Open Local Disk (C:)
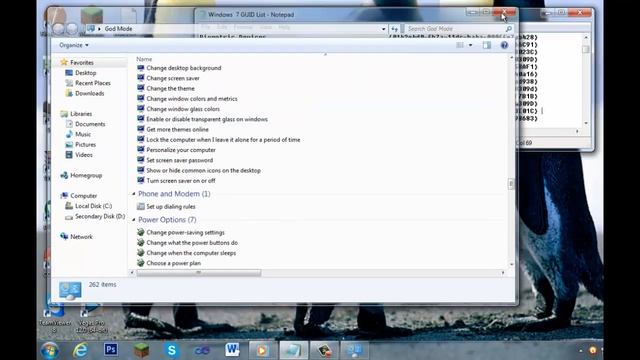 pyautogui.click(x=93, y=206)
